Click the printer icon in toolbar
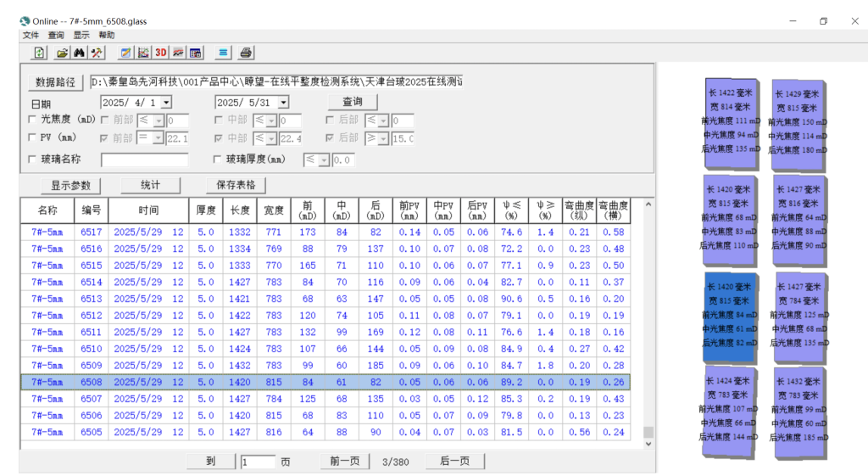The height and width of the screenshot is (476, 868). point(246,53)
